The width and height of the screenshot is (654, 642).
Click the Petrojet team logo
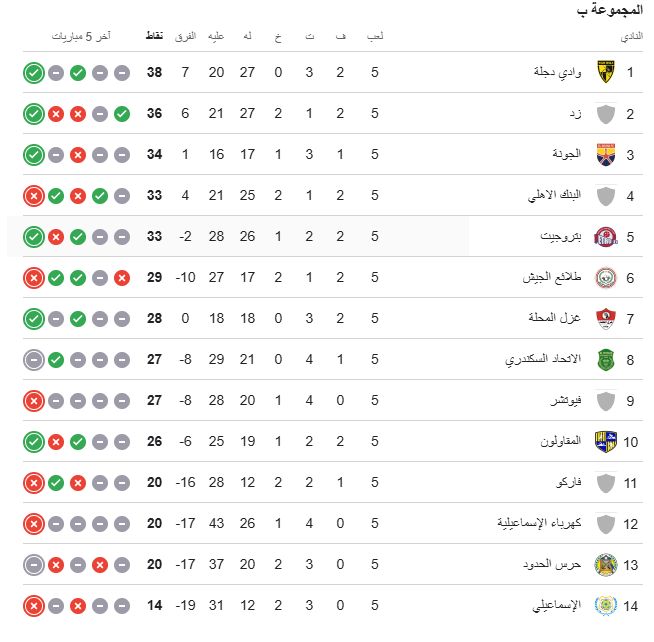click(605, 236)
